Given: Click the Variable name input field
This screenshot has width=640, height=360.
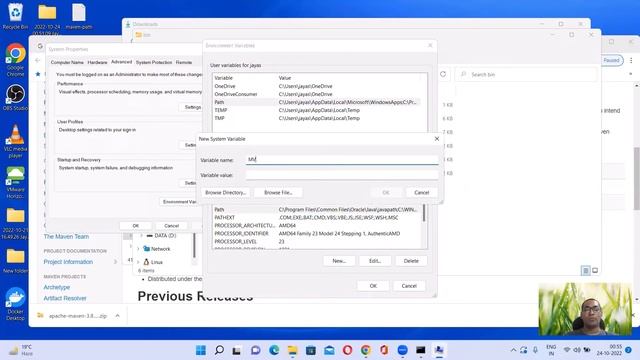Looking at the screenshot, I should pos(342,159).
